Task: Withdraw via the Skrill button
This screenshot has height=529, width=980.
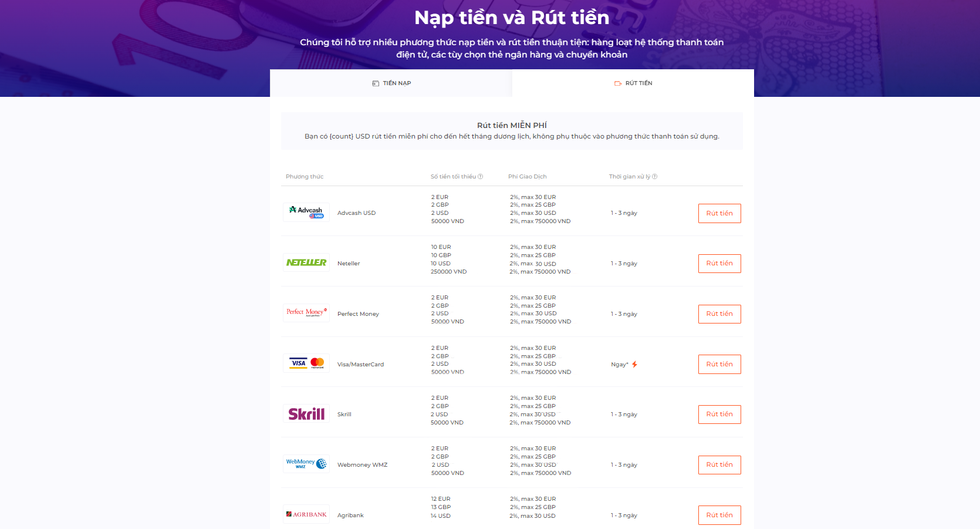Action: [x=719, y=415]
